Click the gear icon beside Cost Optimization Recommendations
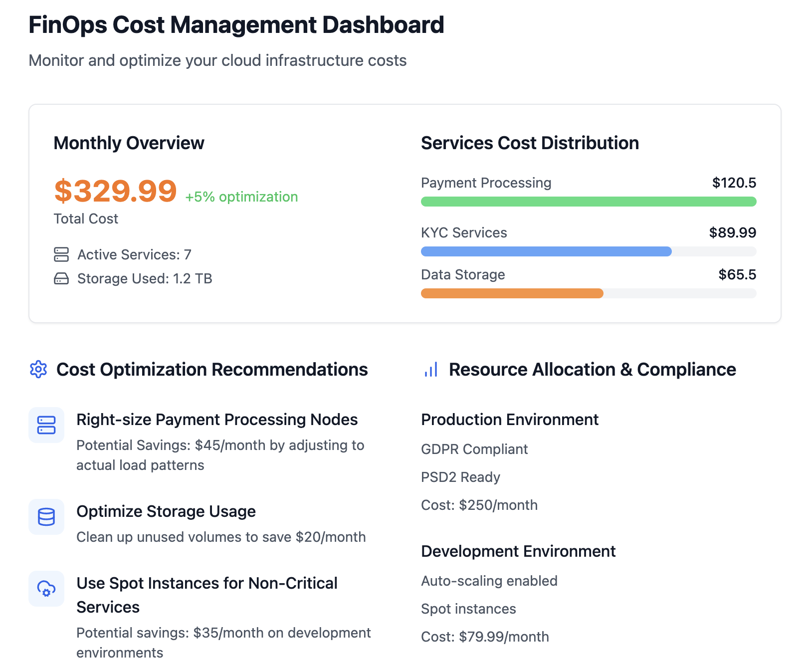The width and height of the screenshot is (810, 672). point(38,370)
